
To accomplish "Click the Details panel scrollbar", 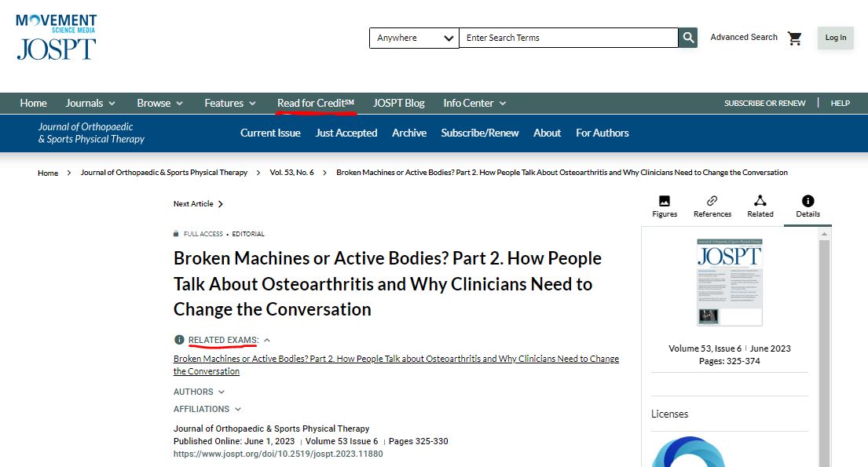I will (x=824, y=354).
